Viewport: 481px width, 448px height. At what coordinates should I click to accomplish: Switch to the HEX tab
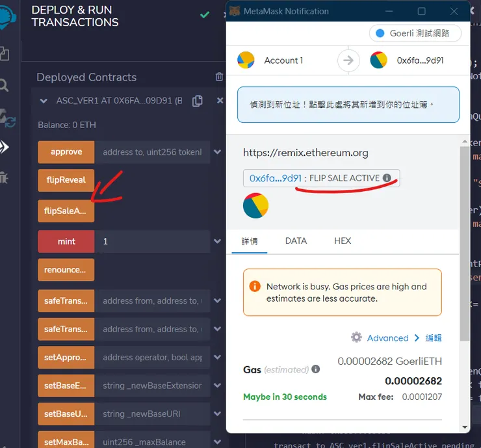tap(343, 241)
